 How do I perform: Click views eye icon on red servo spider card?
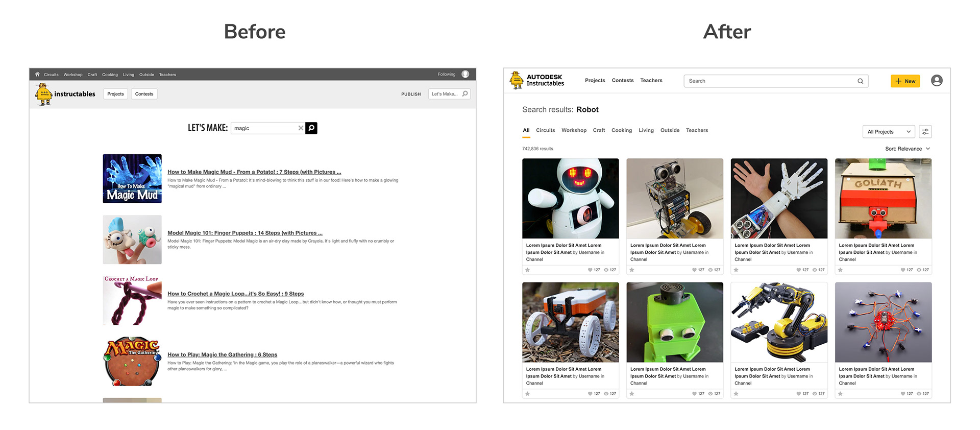pos(919,394)
